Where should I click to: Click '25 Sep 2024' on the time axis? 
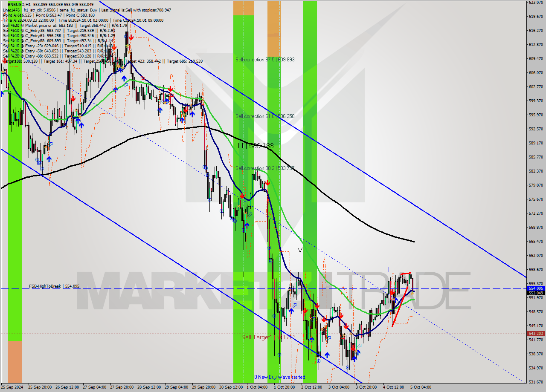pyautogui.click(x=12, y=387)
